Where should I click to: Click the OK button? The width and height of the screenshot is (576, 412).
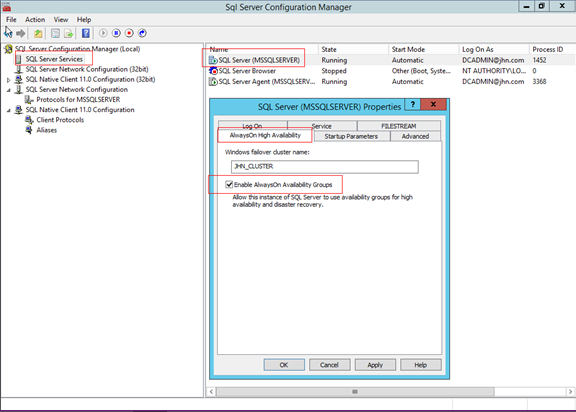pyautogui.click(x=284, y=365)
